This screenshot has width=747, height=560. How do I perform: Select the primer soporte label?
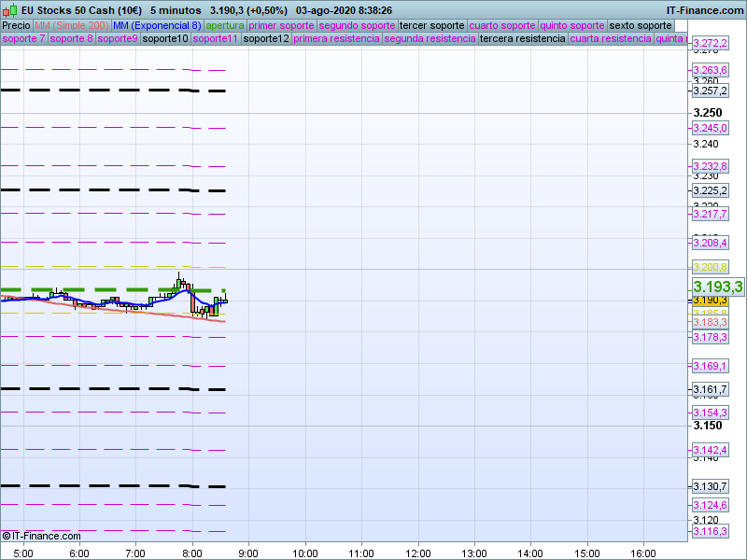point(281,25)
